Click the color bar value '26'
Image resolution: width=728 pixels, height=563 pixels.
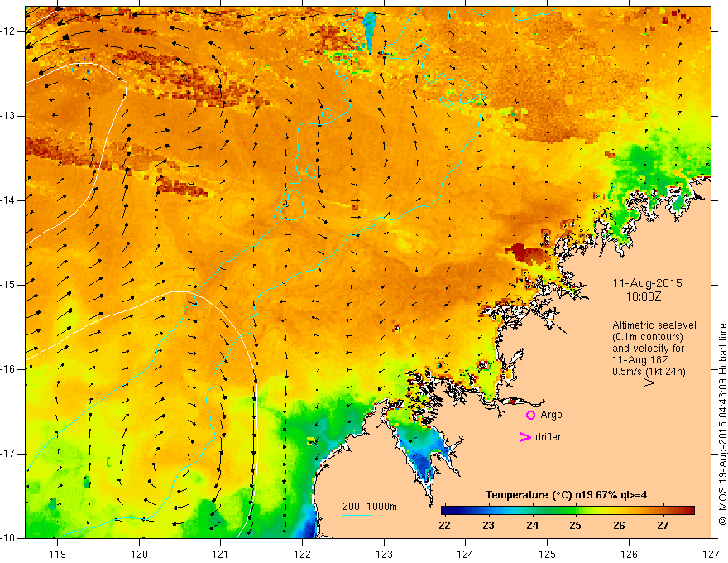(x=619, y=526)
